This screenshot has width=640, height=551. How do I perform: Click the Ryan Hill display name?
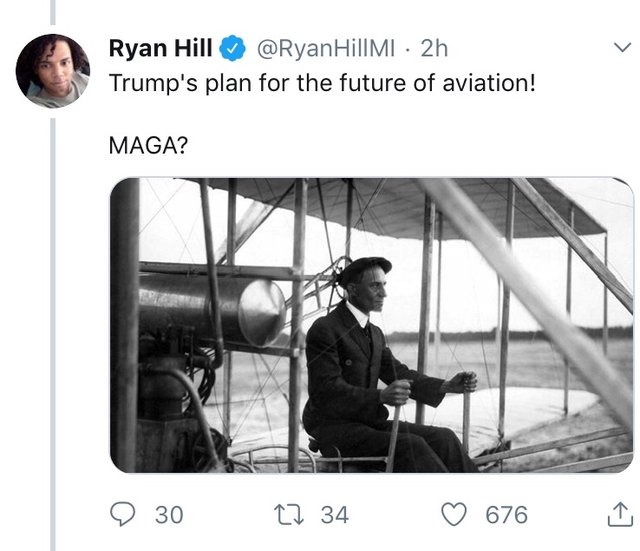click(x=160, y=46)
